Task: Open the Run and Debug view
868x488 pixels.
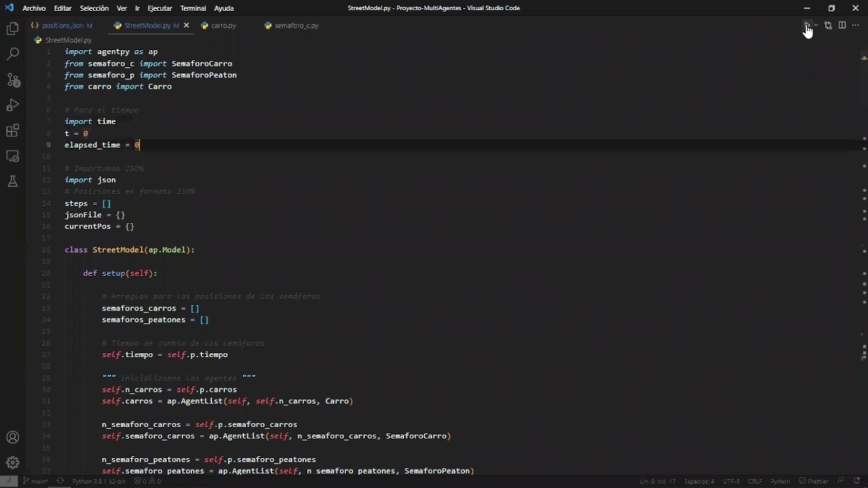Action: [x=12, y=105]
